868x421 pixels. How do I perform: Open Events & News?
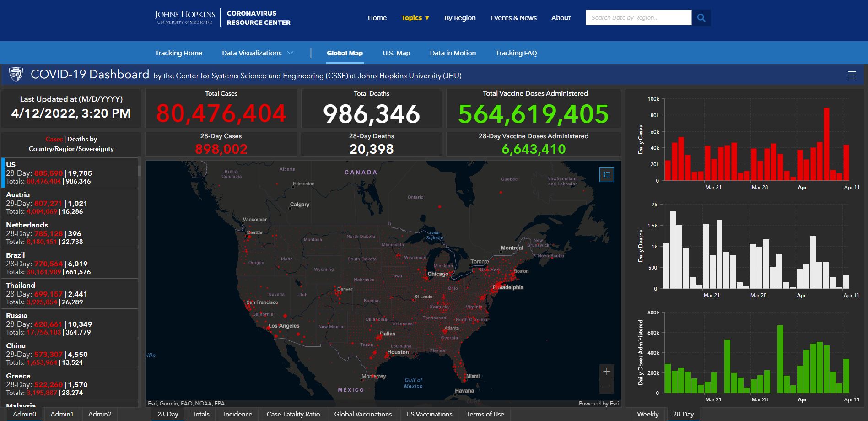pos(513,18)
